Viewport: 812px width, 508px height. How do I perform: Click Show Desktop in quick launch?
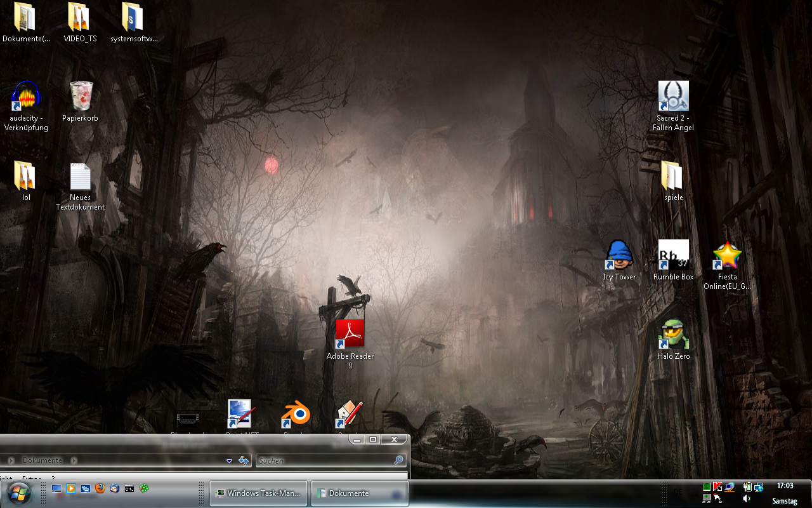pos(56,488)
